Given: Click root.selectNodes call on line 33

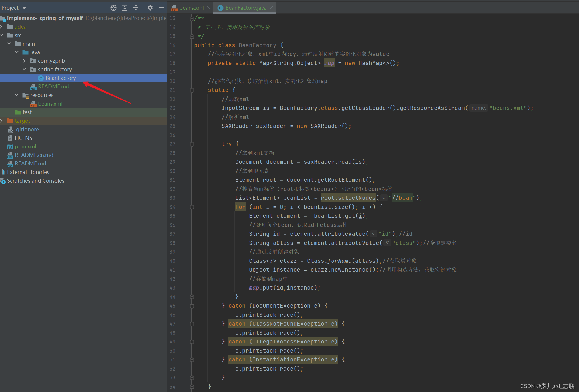Looking at the screenshot, I should 348,198.
